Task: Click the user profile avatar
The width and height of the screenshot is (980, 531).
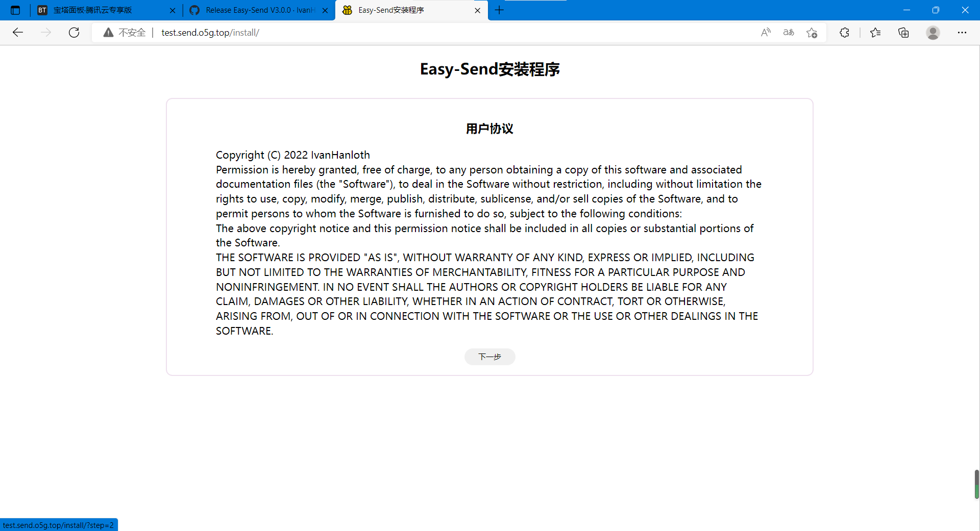Action: coord(933,33)
